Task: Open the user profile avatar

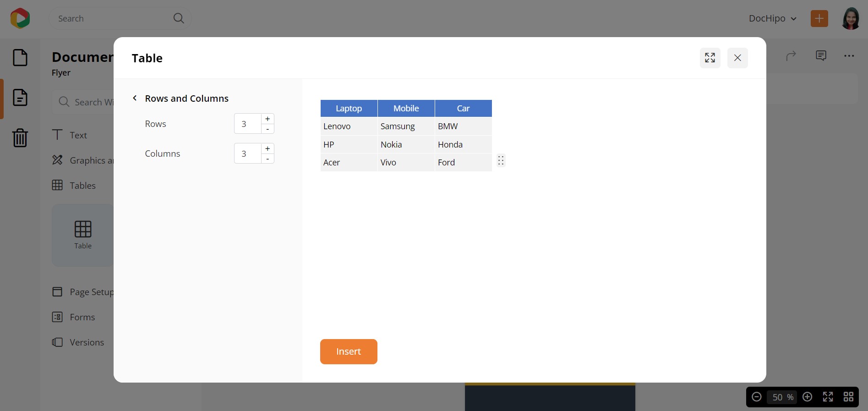Action: pos(851,18)
